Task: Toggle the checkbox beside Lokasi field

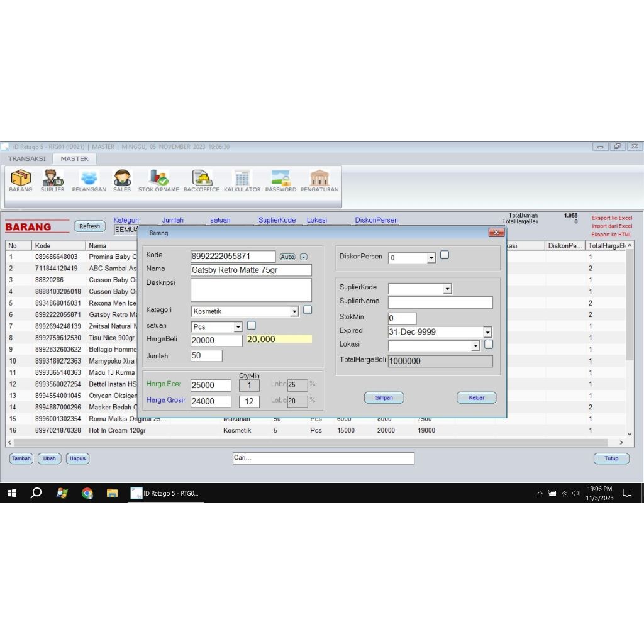Action: [489, 344]
